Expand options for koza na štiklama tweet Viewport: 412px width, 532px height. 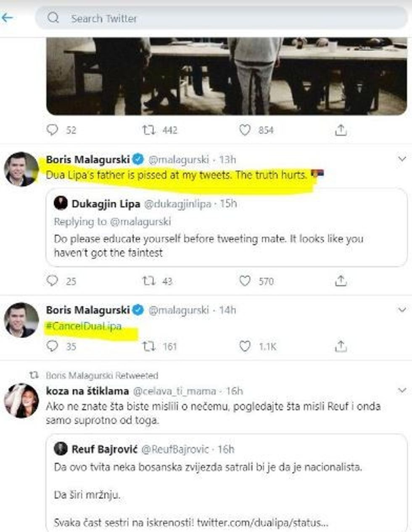[x=402, y=390]
